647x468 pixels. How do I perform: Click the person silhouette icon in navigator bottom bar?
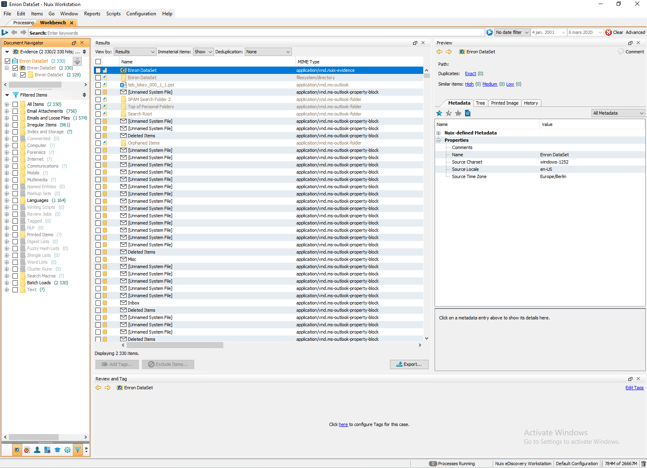point(37,450)
